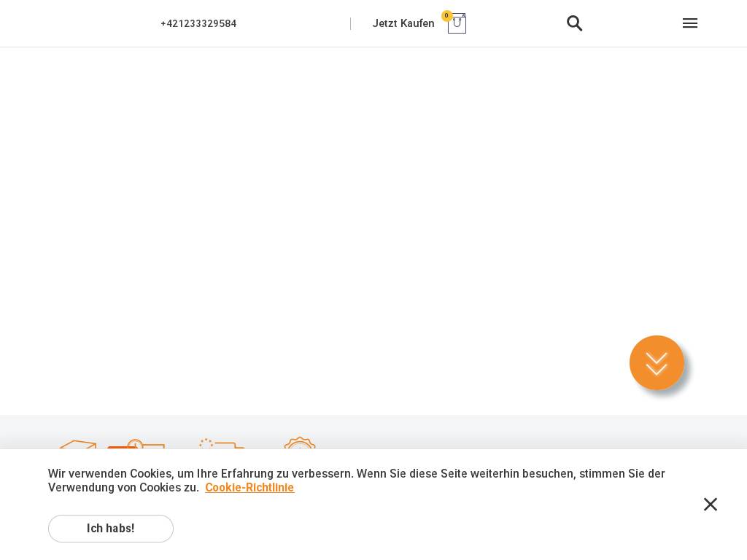
Task: Call the phone number +421233329584
Action: 198,24
